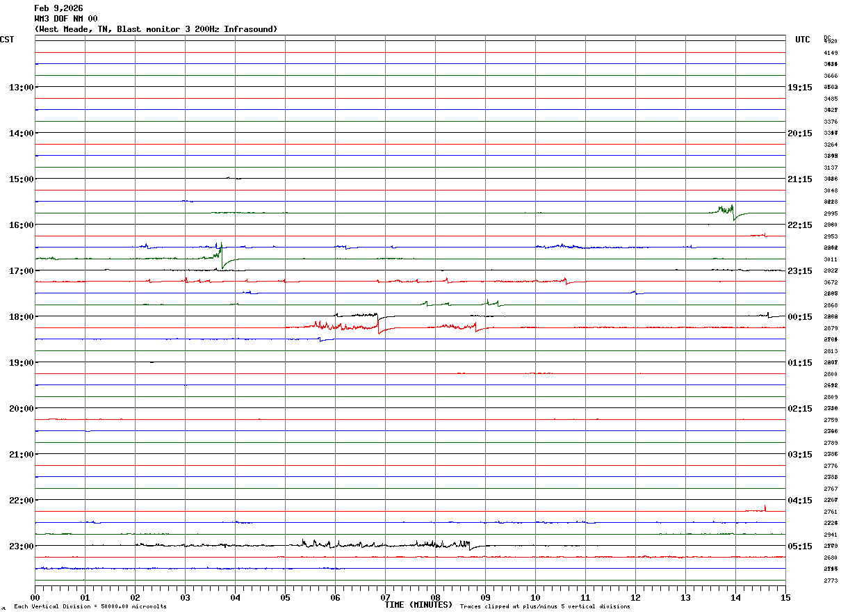Click DC offset value 3672
841x616 pixels.
[x=831, y=282]
